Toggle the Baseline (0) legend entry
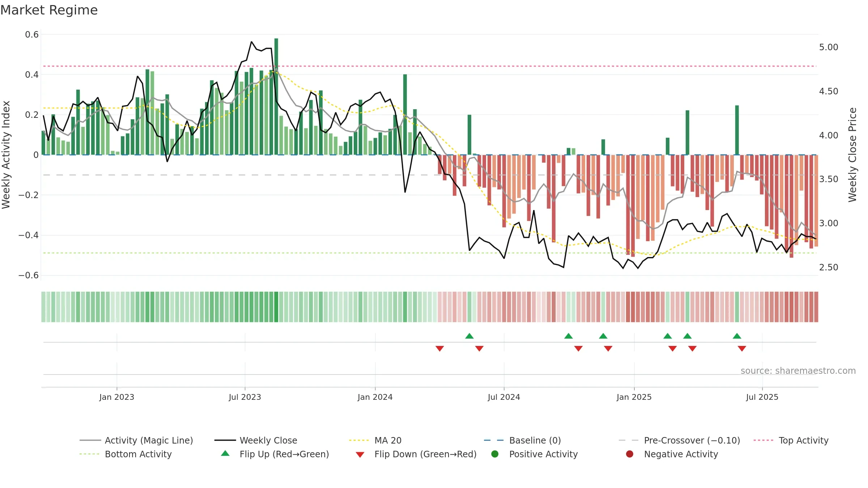 click(x=522, y=440)
